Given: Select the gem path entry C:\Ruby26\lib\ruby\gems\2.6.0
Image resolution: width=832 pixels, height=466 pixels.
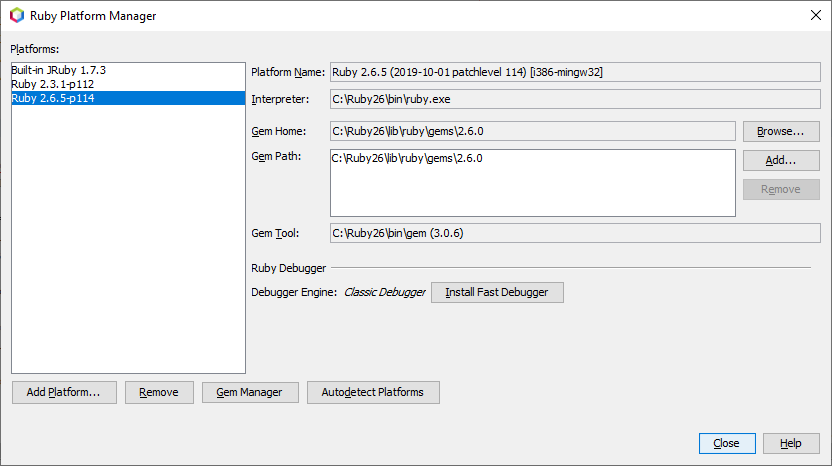Looking at the screenshot, I should pos(407,158).
